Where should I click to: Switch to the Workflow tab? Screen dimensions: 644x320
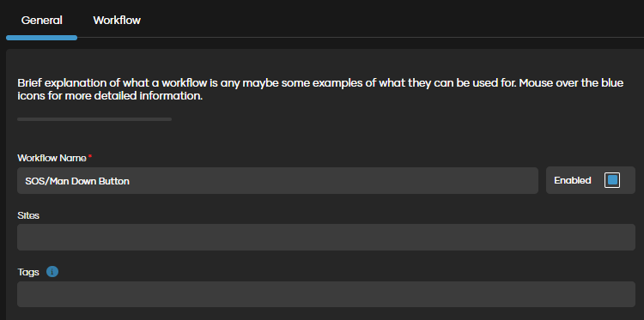click(117, 20)
